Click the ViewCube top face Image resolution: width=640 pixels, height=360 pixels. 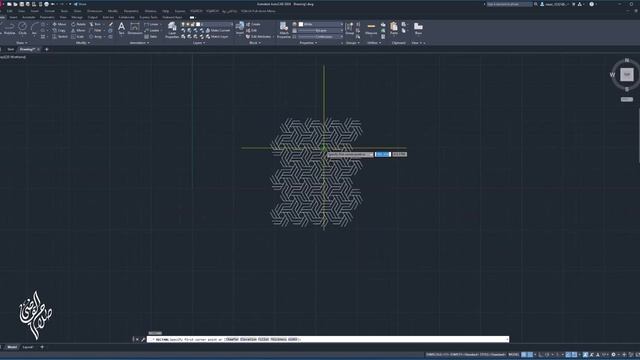click(627, 74)
